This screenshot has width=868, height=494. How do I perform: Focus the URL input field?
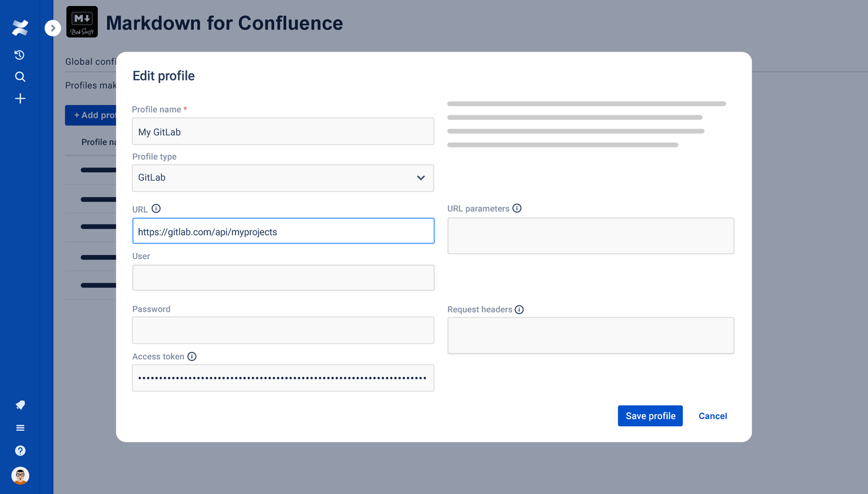click(x=283, y=231)
